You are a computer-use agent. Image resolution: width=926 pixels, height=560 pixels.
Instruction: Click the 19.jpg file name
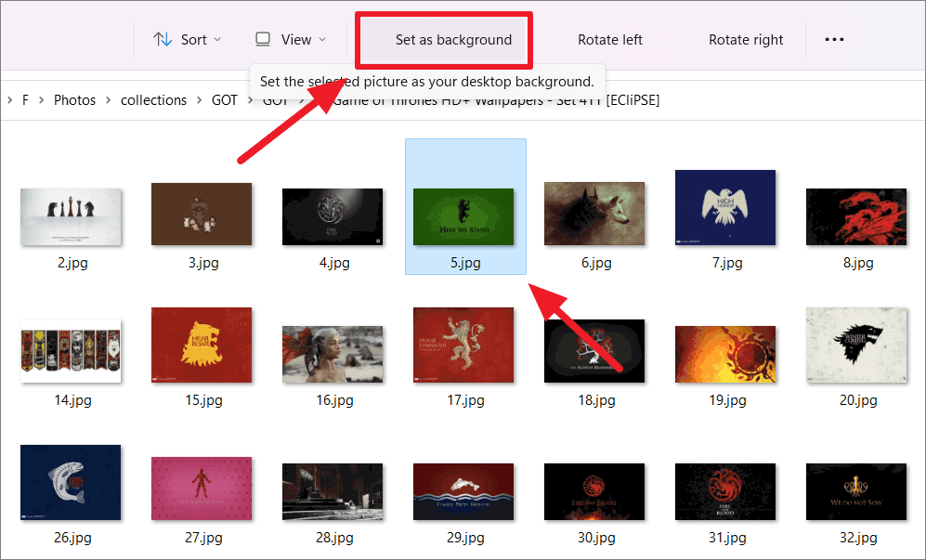pyautogui.click(x=727, y=400)
